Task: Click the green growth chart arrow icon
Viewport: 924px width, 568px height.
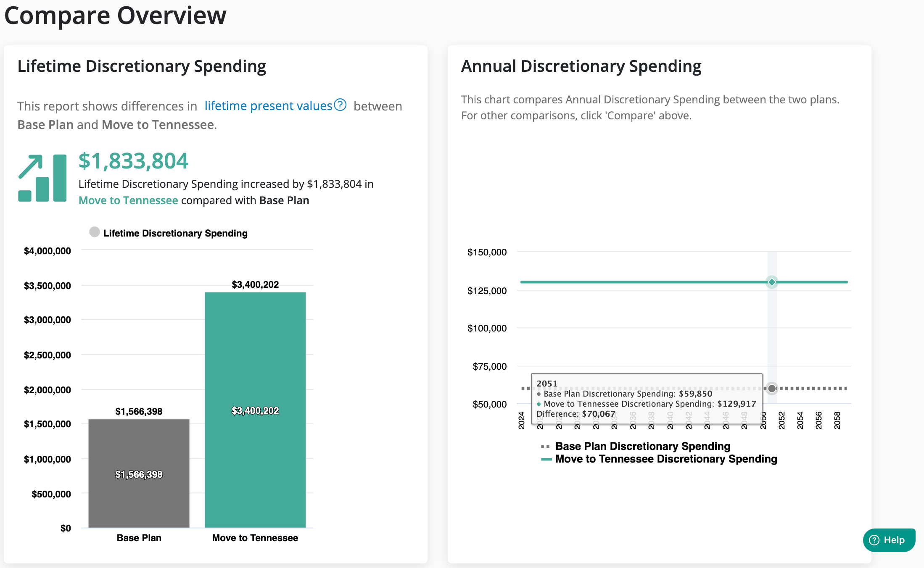Action: [42, 178]
